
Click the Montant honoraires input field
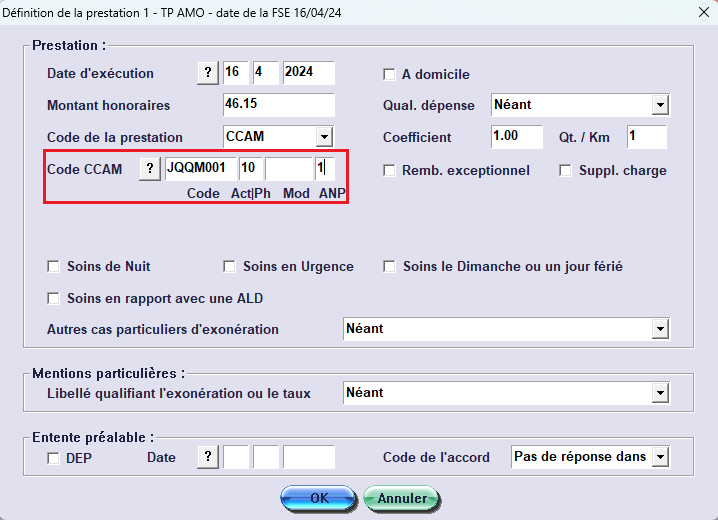point(278,105)
